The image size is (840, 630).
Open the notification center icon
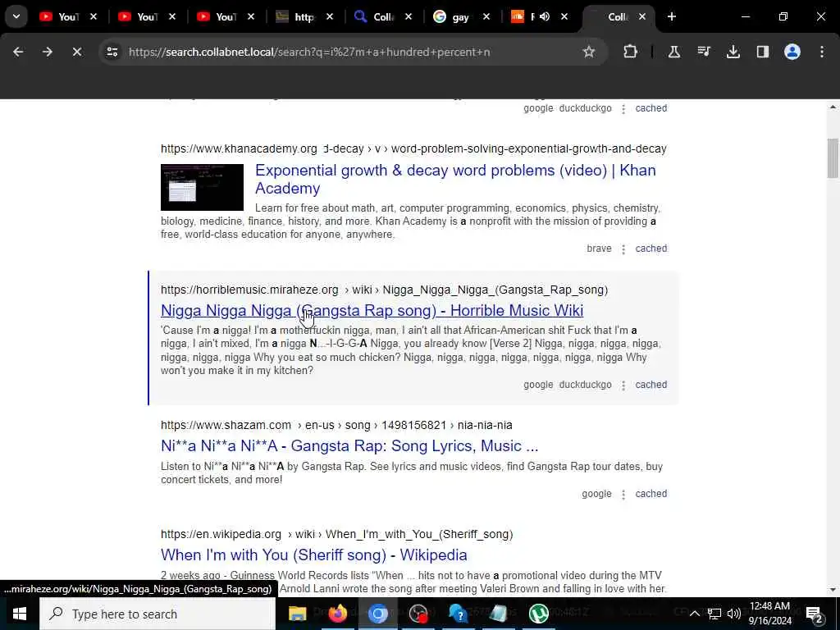[x=815, y=614]
